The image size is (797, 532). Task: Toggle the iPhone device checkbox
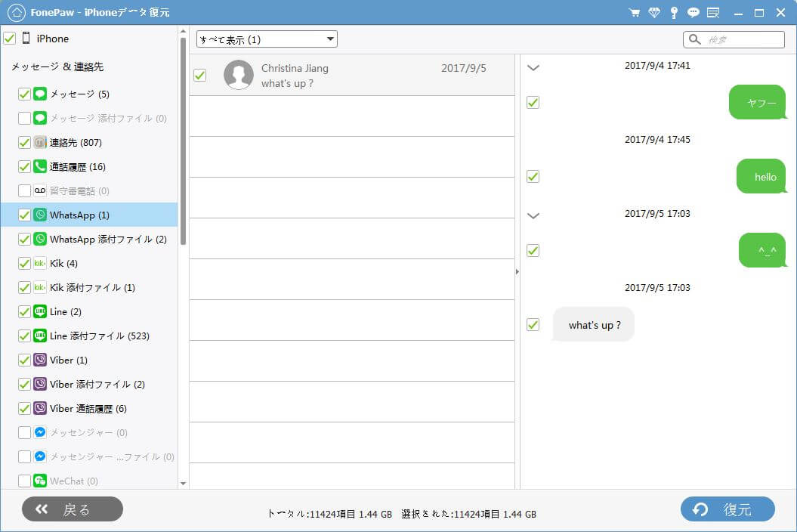click(x=10, y=38)
